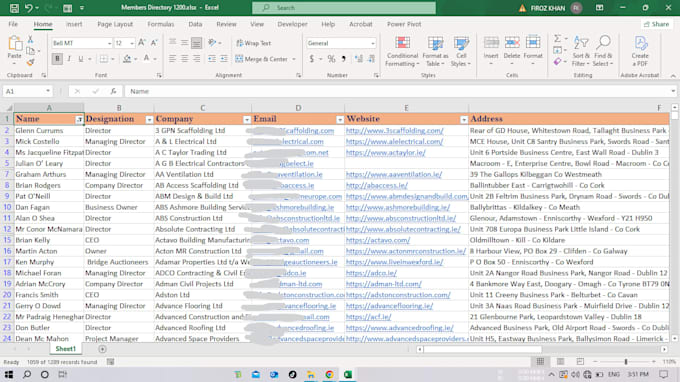680x382 pixels.
Task: Click the New Sheet plus icon
Action: click(102, 349)
